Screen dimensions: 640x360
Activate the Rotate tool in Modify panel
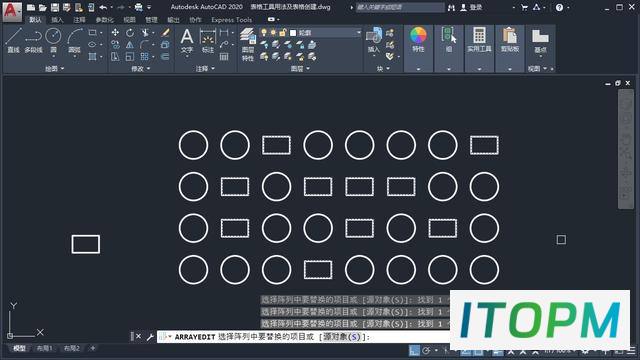[130, 33]
